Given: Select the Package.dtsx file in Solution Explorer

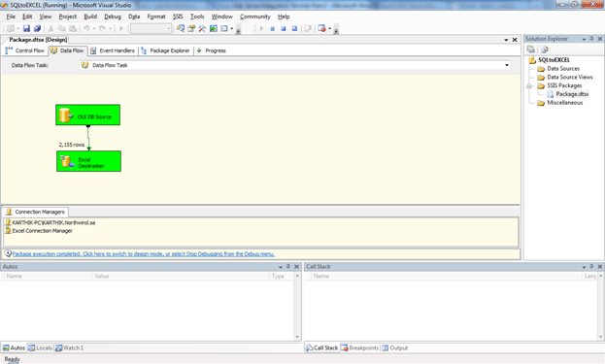Looking at the screenshot, I should point(572,94).
